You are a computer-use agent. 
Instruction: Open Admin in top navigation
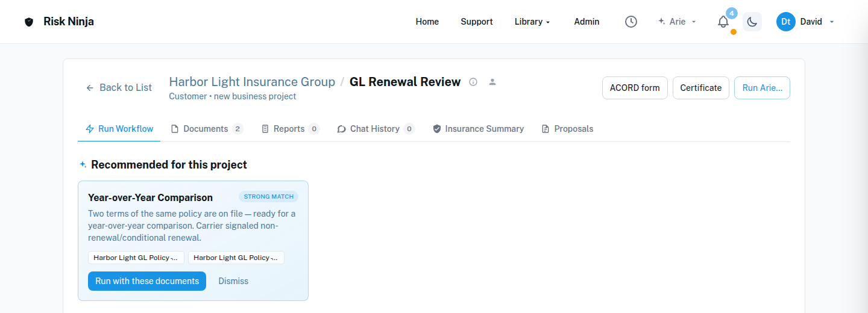click(x=587, y=22)
